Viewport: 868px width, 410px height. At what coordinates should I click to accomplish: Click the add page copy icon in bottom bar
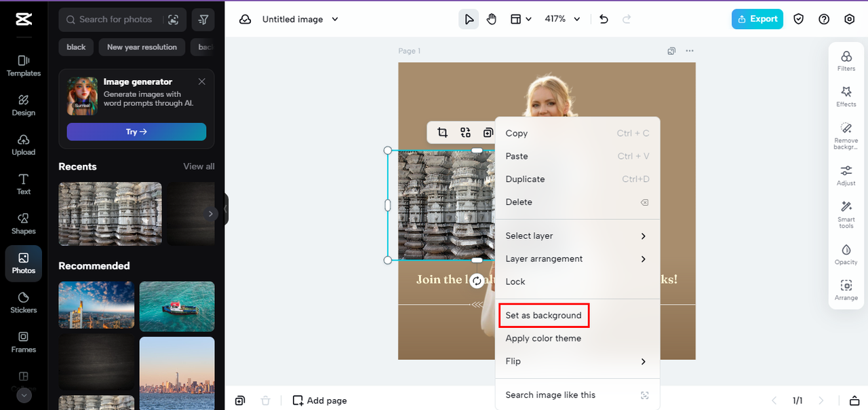(x=240, y=400)
